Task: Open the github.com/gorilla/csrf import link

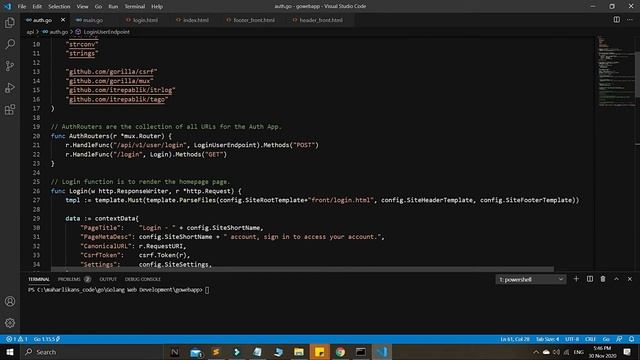Action: coord(111,71)
